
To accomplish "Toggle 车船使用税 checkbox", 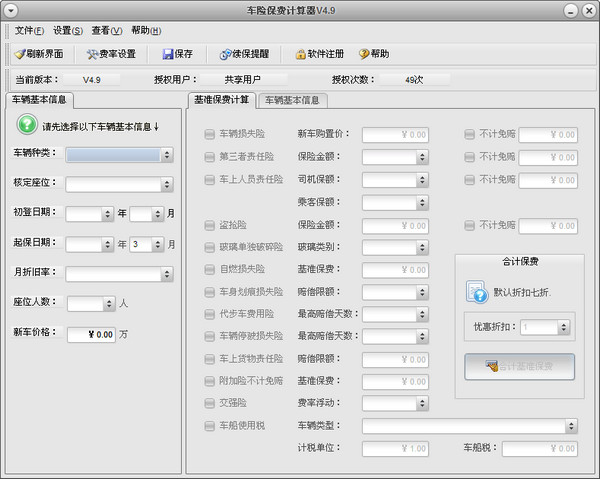I will coord(209,426).
